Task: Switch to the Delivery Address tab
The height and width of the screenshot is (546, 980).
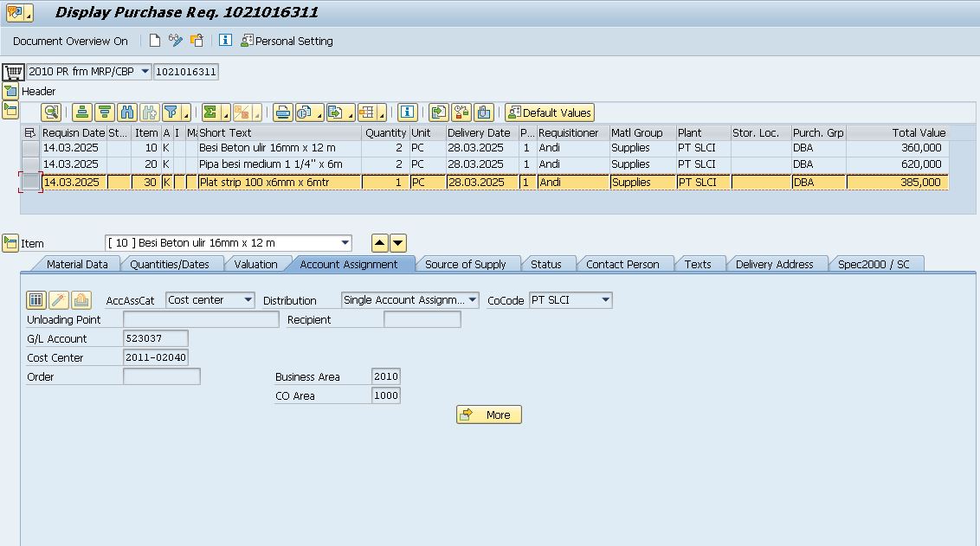Action: pyautogui.click(x=774, y=264)
